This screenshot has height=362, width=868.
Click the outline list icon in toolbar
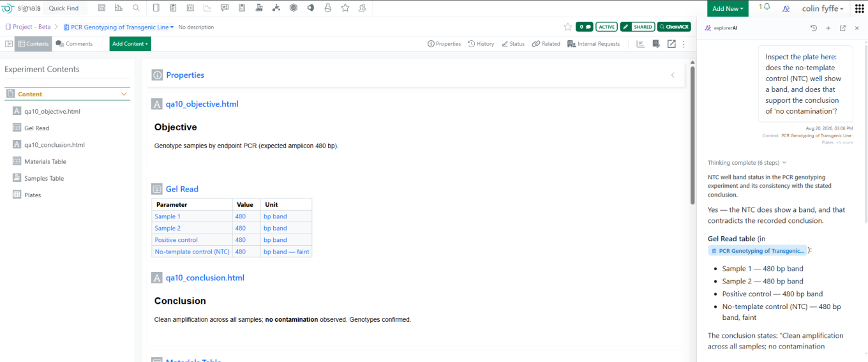(640, 44)
